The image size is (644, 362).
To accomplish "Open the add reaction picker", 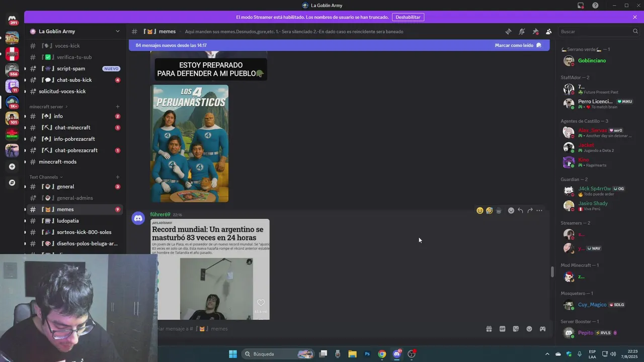I will [511, 211].
